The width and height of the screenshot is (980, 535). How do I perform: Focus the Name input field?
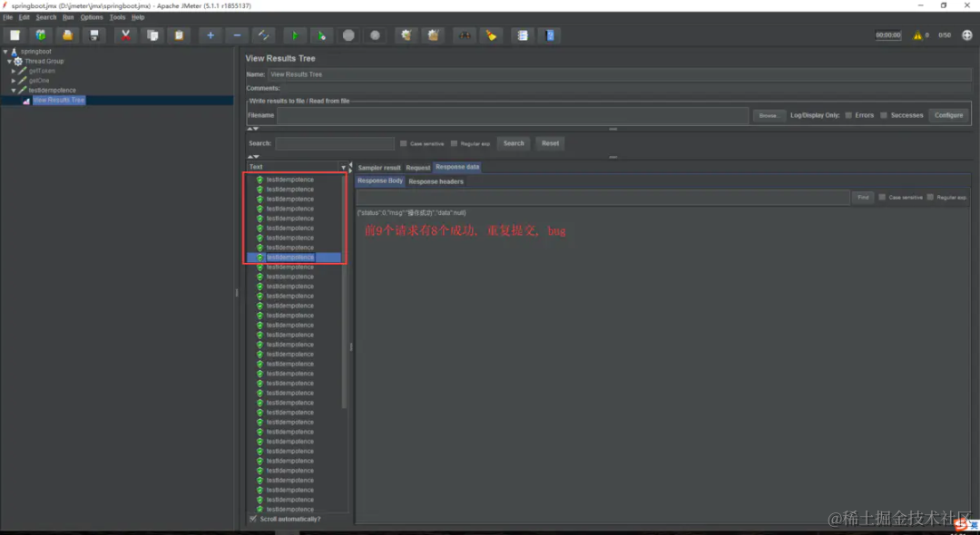(x=620, y=74)
